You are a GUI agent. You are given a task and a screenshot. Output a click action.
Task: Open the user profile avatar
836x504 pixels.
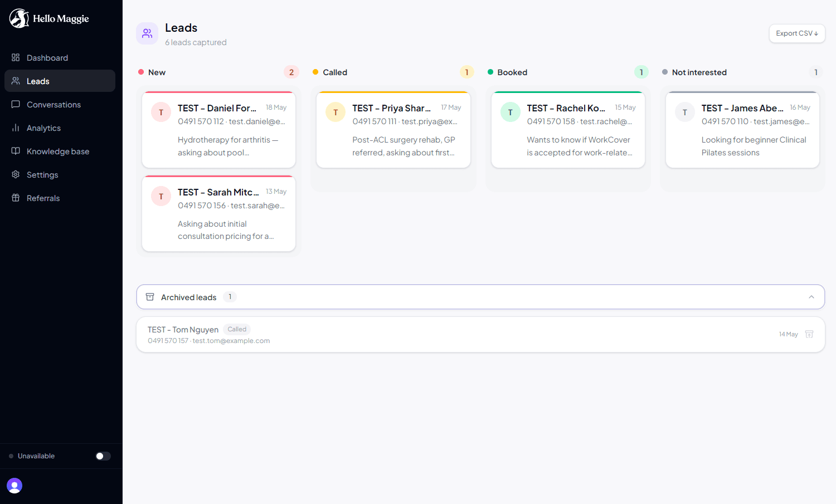(14, 486)
